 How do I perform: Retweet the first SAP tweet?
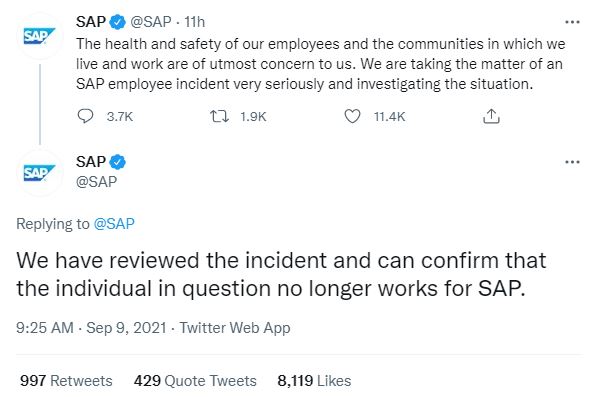pyautogui.click(x=220, y=116)
